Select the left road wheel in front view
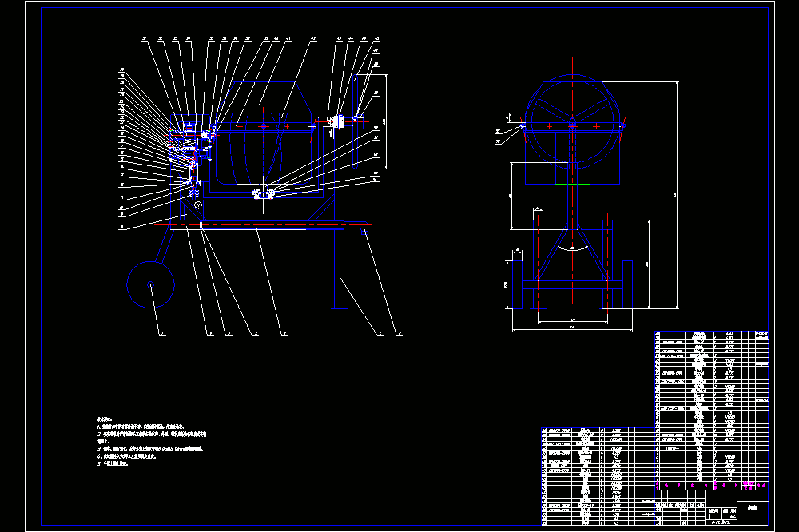The image size is (799, 532). point(517,285)
